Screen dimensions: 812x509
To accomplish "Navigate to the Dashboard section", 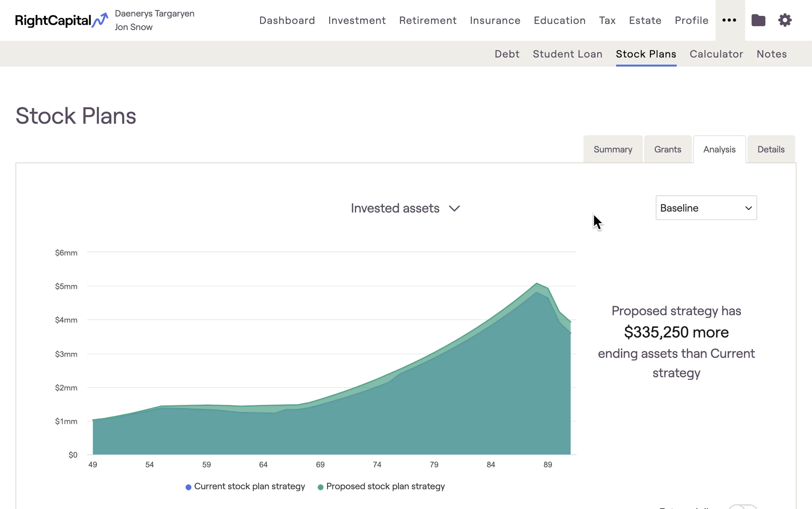I will pos(287,20).
